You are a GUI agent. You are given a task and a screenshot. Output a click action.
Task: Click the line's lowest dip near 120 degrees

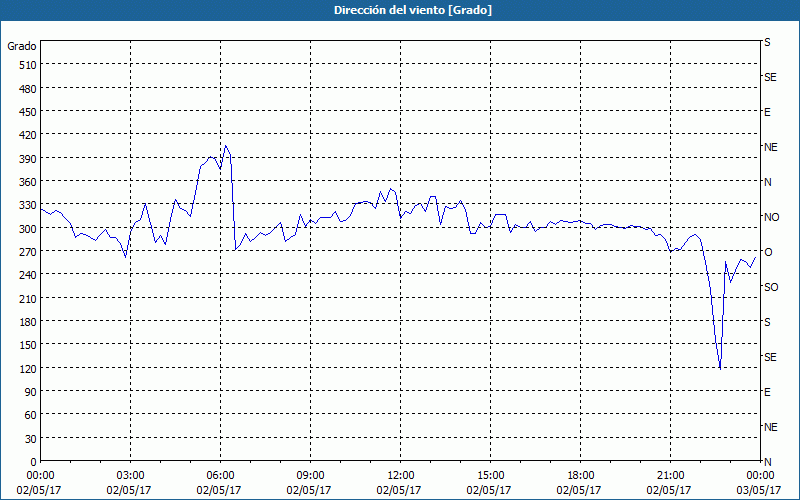click(x=720, y=369)
